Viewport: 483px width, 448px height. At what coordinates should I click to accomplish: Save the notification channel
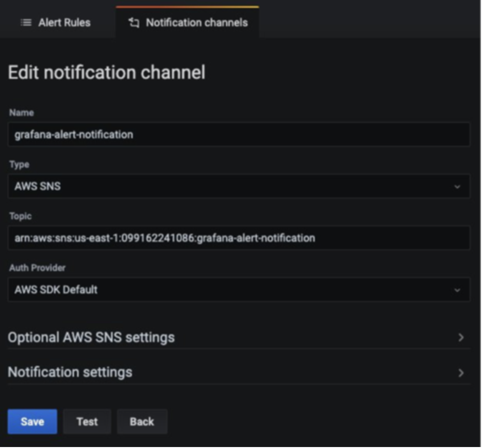[x=32, y=422]
